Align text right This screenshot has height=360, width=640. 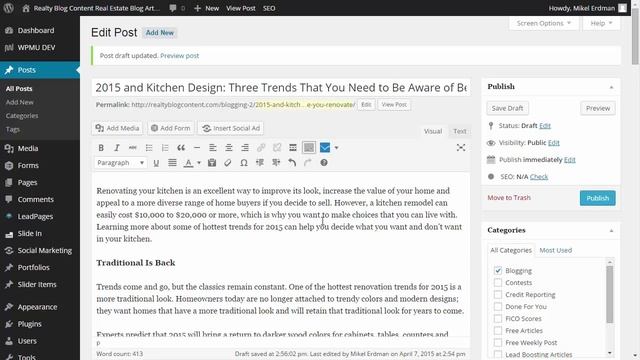click(x=245, y=148)
